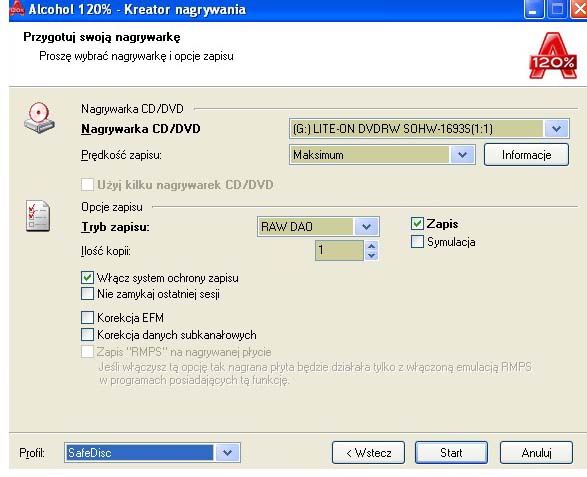Viewport: 587px width, 477px height.
Task: Click the Informacje button
Action: coord(526,155)
